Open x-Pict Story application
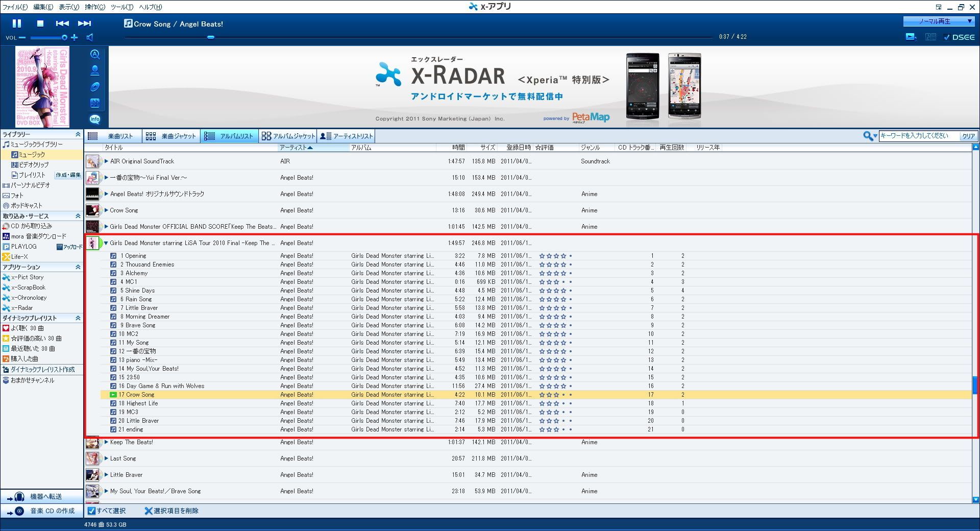 [27, 277]
